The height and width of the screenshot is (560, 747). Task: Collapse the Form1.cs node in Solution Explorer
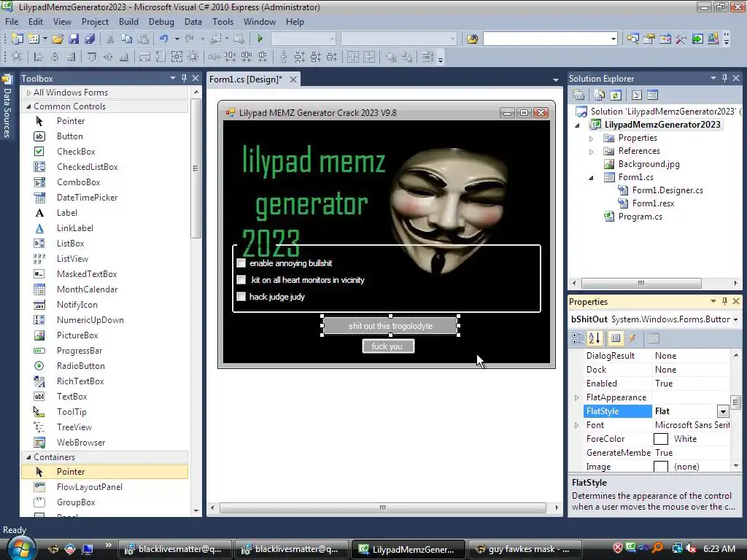point(591,178)
